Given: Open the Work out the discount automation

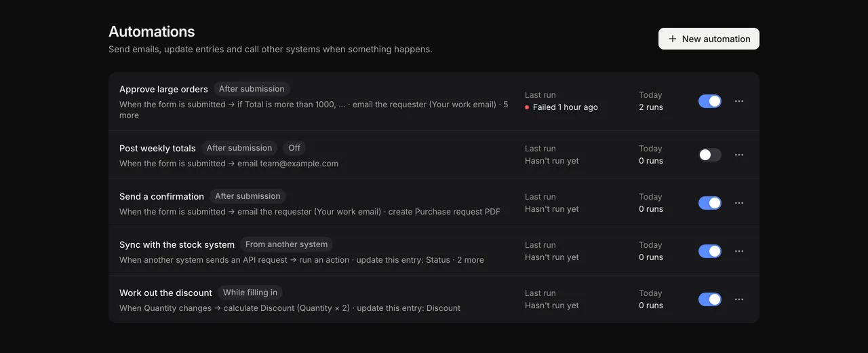Looking at the screenshot, I should [165, 293].
